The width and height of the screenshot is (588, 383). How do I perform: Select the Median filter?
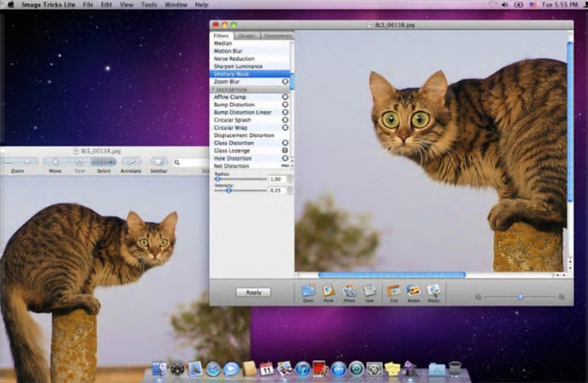point(250,43)
